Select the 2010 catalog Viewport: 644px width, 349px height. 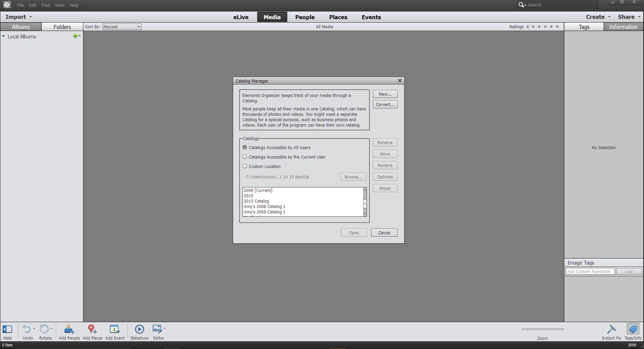tap(303, 196)
